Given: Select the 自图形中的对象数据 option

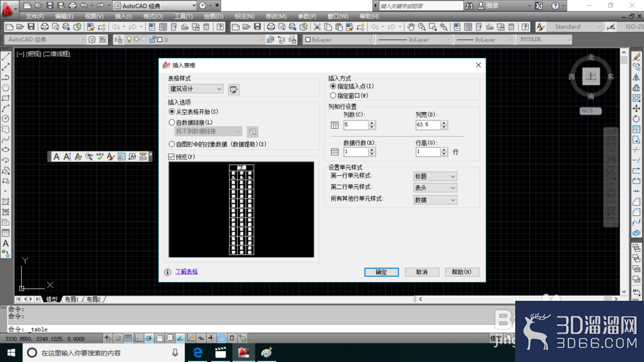Looking at the screenshot, I should [172, 144].
